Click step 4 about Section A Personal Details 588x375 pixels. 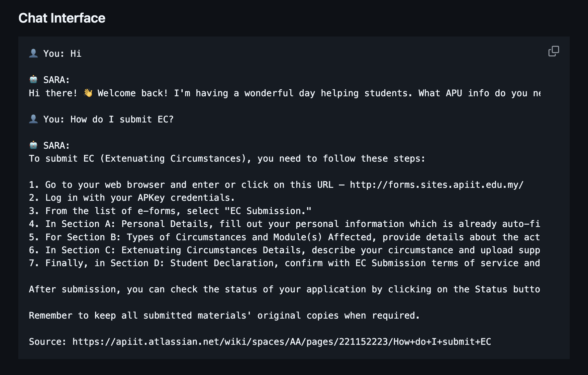click(284, 224)
